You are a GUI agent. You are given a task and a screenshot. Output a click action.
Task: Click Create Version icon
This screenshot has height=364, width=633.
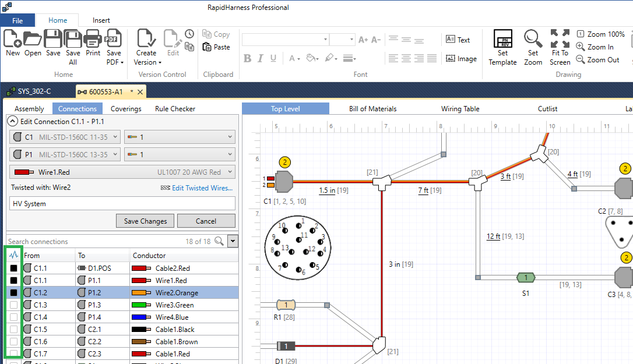tap(146, 39)
